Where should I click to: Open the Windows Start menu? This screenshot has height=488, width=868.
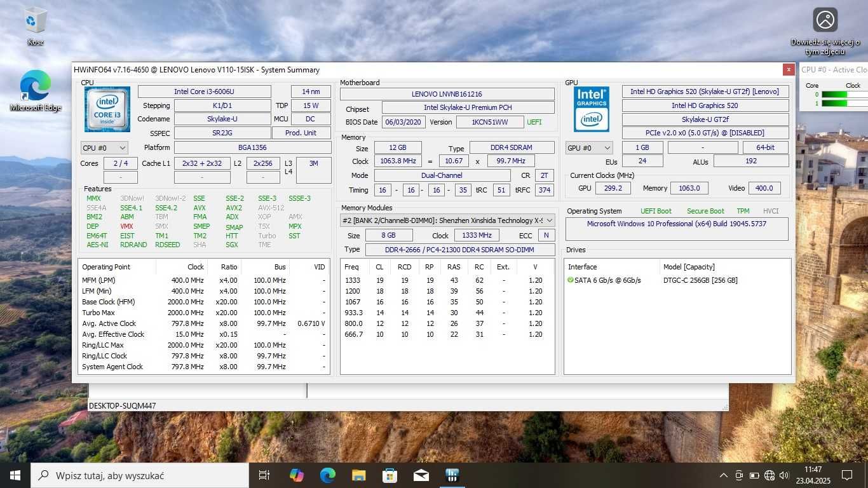(15, 475)
